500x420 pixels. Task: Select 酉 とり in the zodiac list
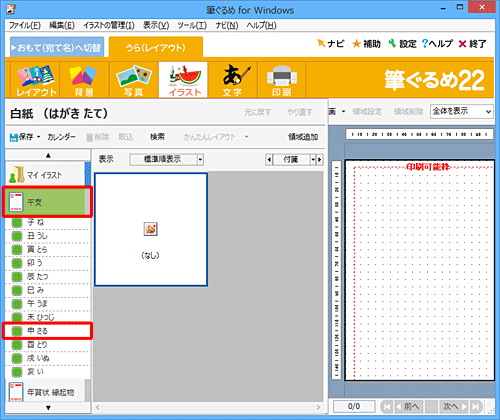coord(48,345)
